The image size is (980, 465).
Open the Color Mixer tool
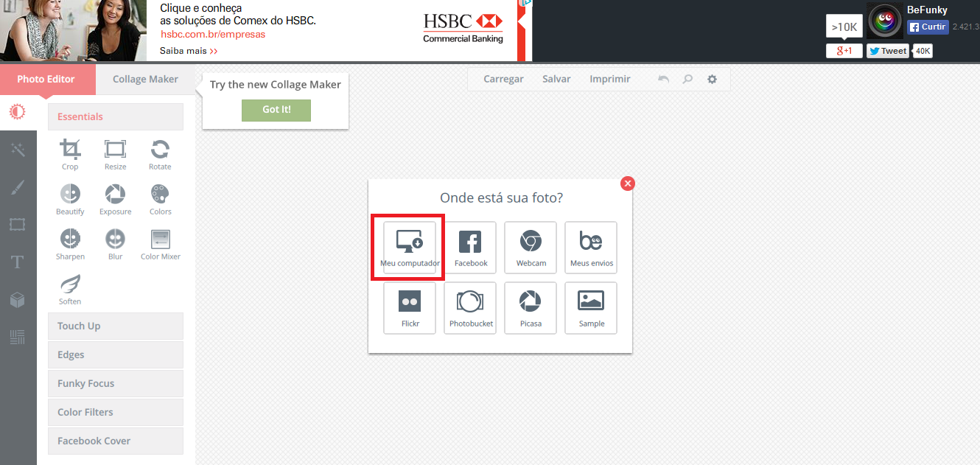pos(160,245)
